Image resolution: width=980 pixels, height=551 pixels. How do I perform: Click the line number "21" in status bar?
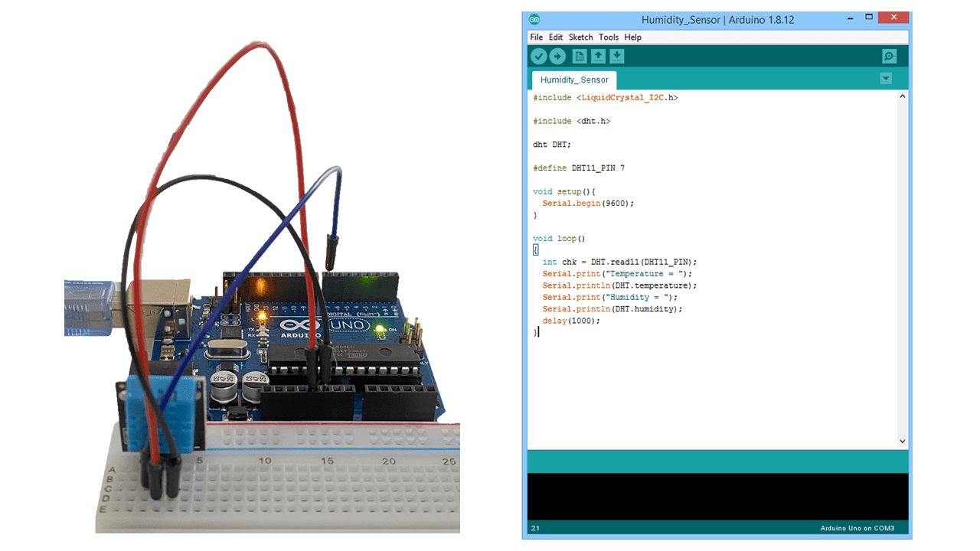click(534, 528)
